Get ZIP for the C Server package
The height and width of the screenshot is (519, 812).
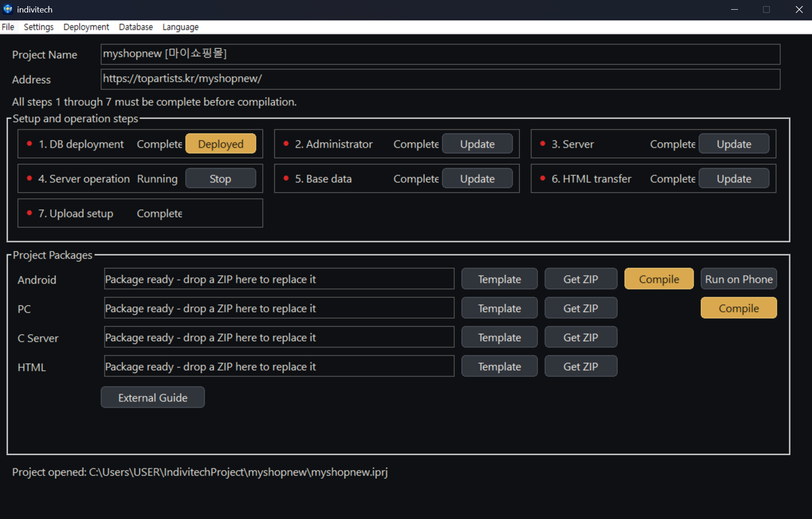tap(581, 337)
